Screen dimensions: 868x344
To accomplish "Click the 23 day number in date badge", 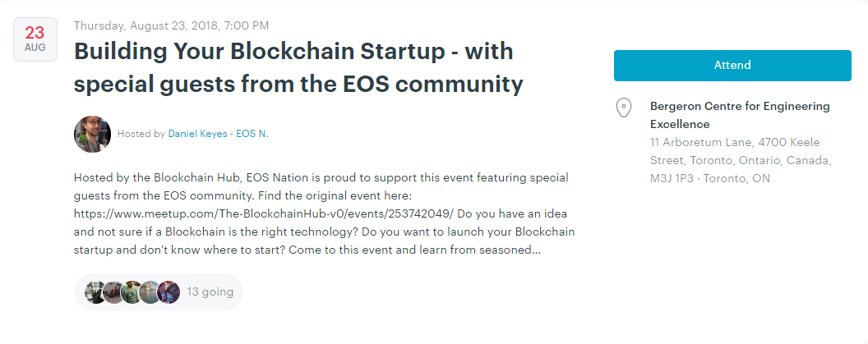I will coord(35,33).
